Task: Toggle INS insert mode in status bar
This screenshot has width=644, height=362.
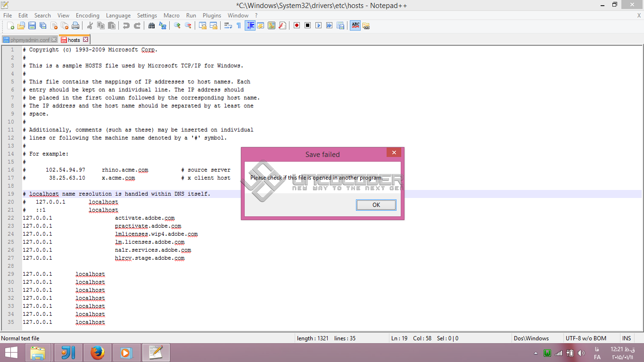Action: pos(627,338)
